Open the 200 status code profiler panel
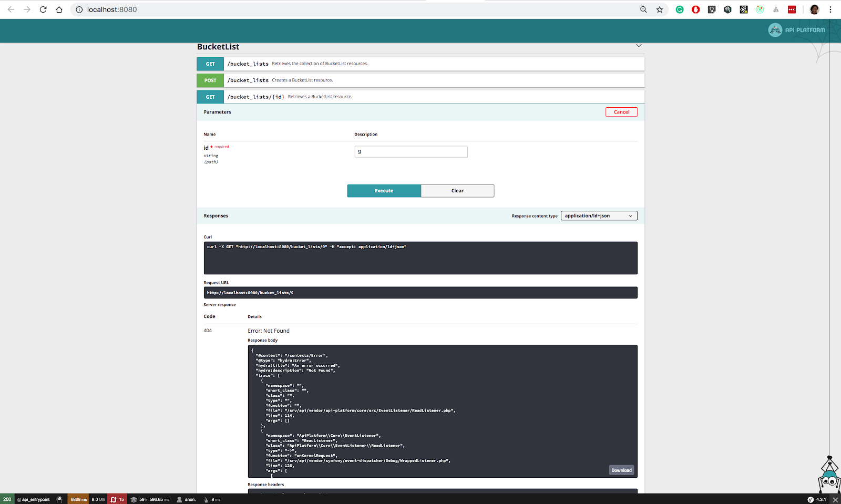The height and width of the screenshot is (504, 841). pos(7,499)
